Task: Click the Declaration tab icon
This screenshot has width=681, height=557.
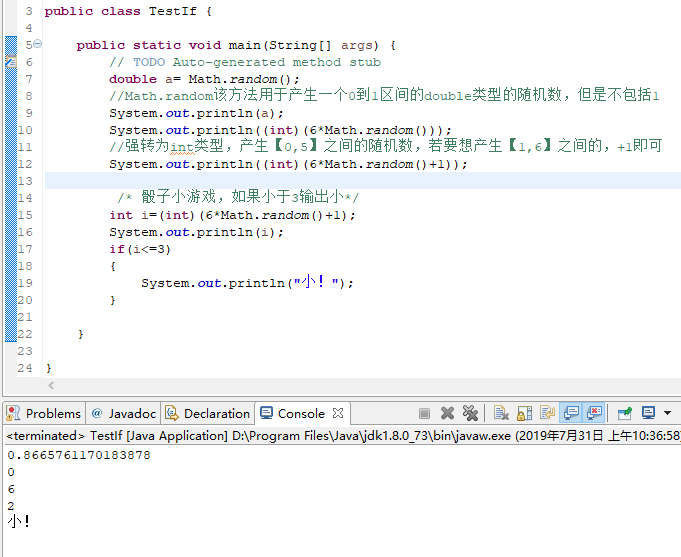Action: click(172, 413)
